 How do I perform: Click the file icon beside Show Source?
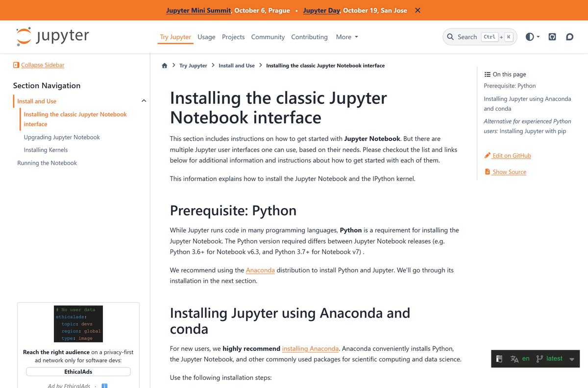pyautogui.click(x=487, y=172)
